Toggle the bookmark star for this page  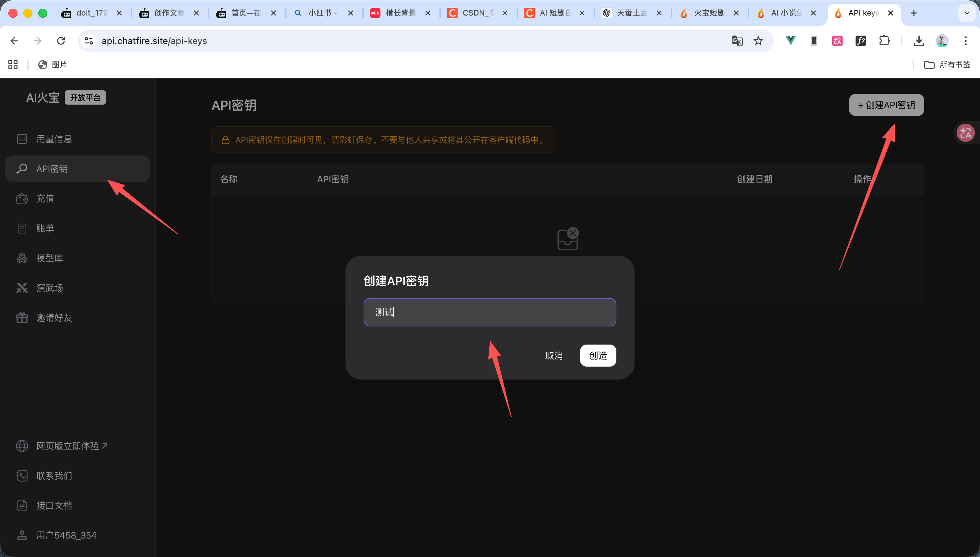tap(758, 41)
